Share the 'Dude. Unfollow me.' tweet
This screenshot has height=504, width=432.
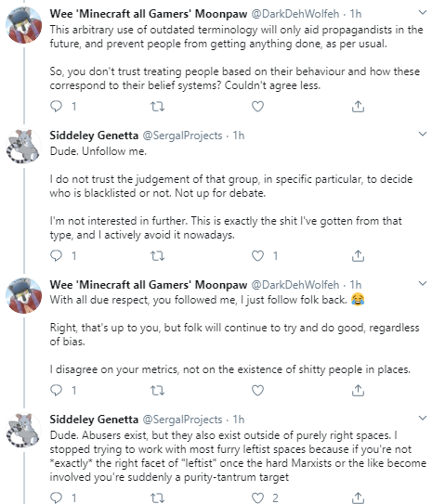click(358, 256)
